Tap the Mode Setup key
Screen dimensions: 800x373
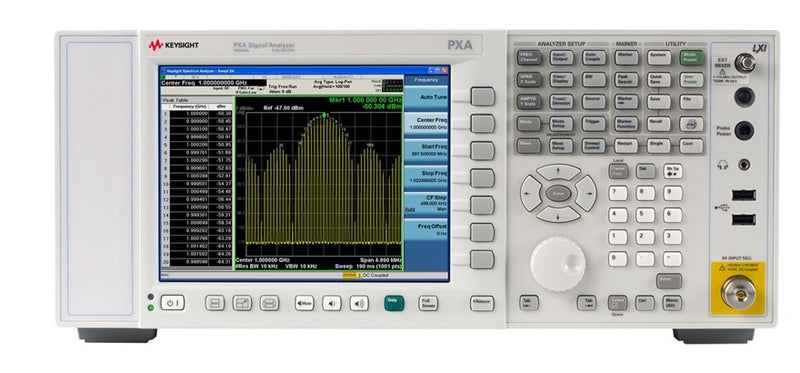point(561,123)
